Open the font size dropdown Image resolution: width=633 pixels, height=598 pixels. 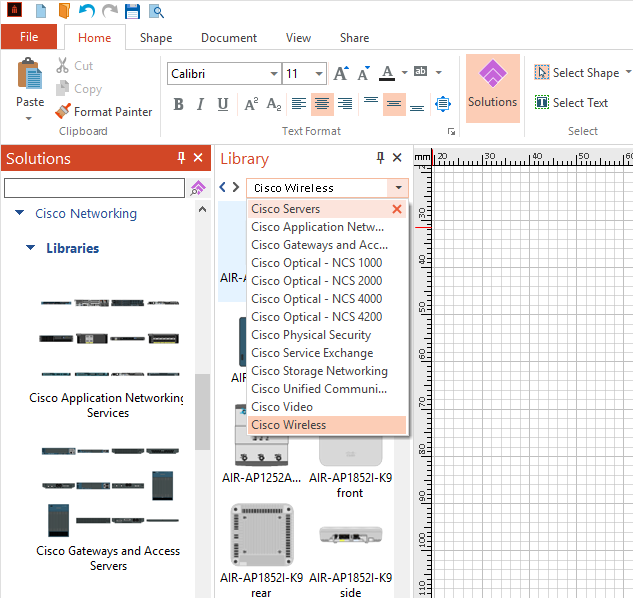pos(319,74)
